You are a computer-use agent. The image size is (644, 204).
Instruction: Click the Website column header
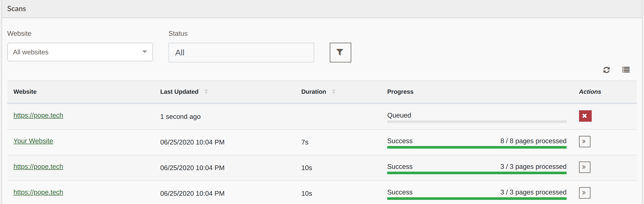[x=25, y=92]
